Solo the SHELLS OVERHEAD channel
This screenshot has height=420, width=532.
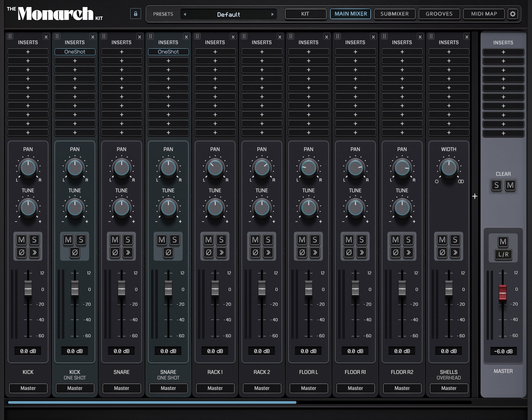[455, 240]
